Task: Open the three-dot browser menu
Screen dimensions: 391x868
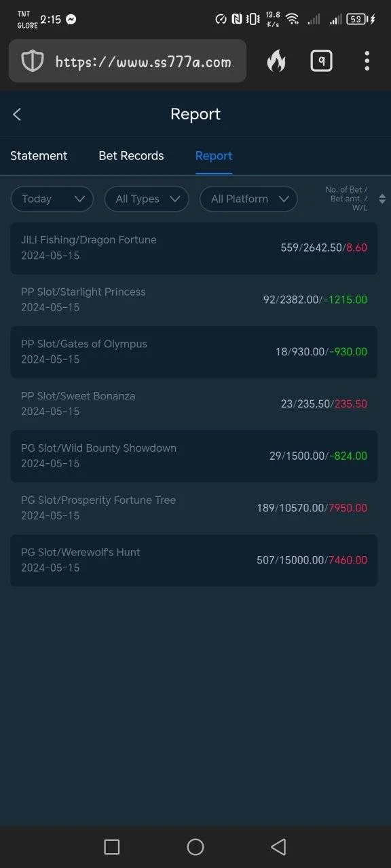Action: point(367,61)
